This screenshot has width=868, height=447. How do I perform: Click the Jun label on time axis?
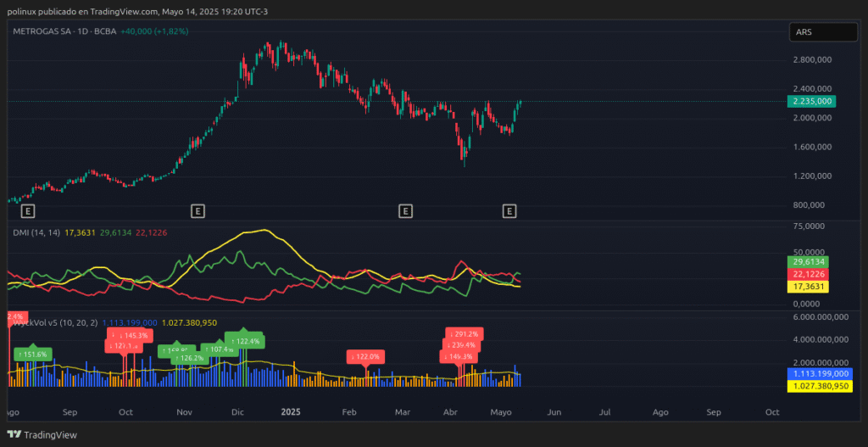tap(554, 412)
